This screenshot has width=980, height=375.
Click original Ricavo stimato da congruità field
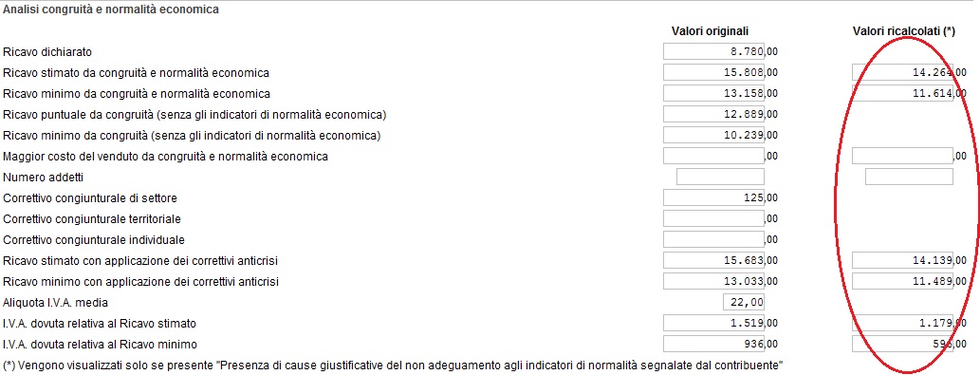click(713, 72)
